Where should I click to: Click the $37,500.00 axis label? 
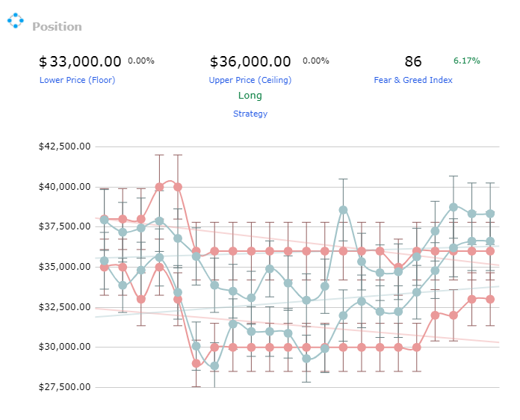pyautogui.click(x=65, y=226)
